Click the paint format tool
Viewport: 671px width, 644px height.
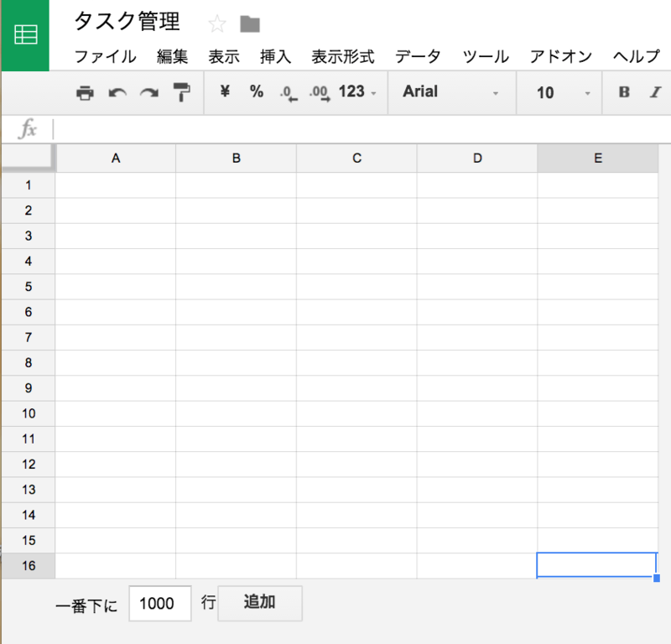[180, 93]
